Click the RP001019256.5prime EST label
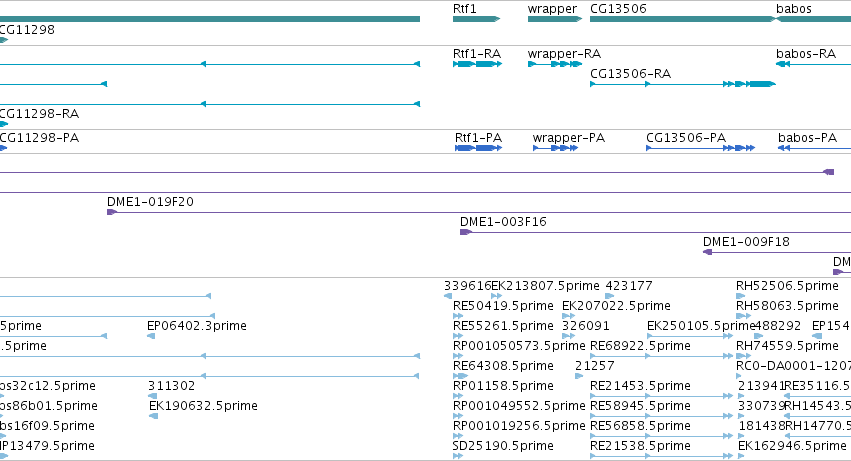The height and width of the screenshot is (461, 851). pyautogui.click(x=519, y=426)
